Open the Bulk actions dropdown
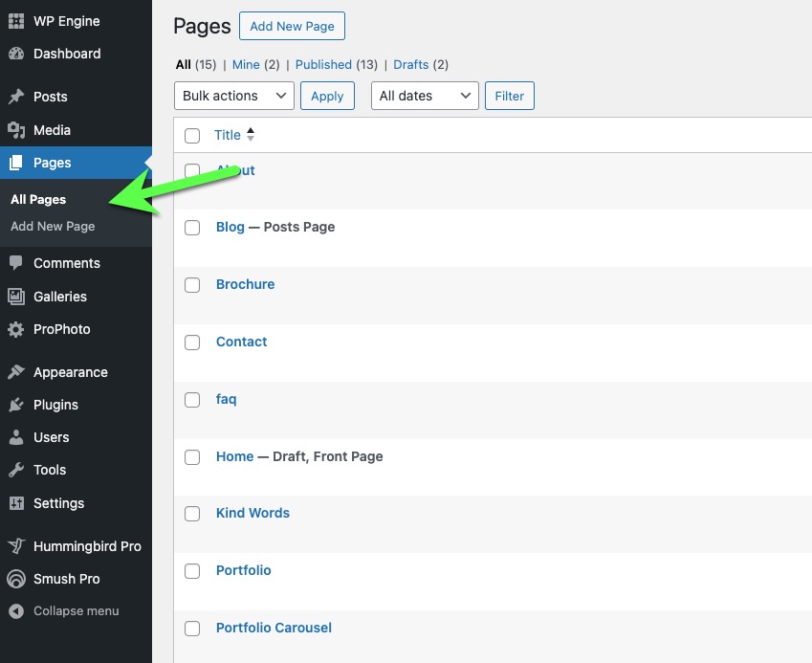Image resolution: width=812 pixels, height=663 pixels. (x=234, y=96)
